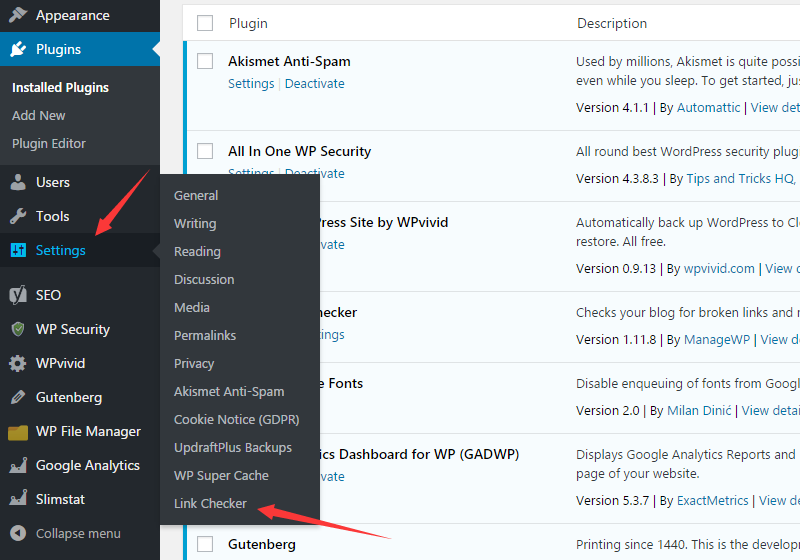This screenshot has height=560, width=800.
Task: Open the WP File Manager menu label
Action: coord(88,431)
